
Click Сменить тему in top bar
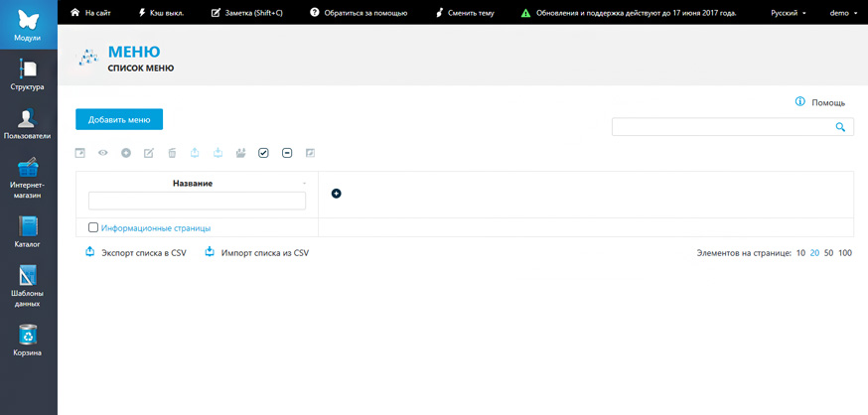465,13
